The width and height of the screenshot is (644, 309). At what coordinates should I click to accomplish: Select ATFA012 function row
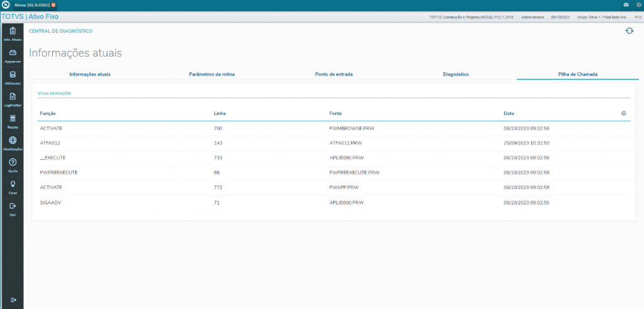coord(333,143)
